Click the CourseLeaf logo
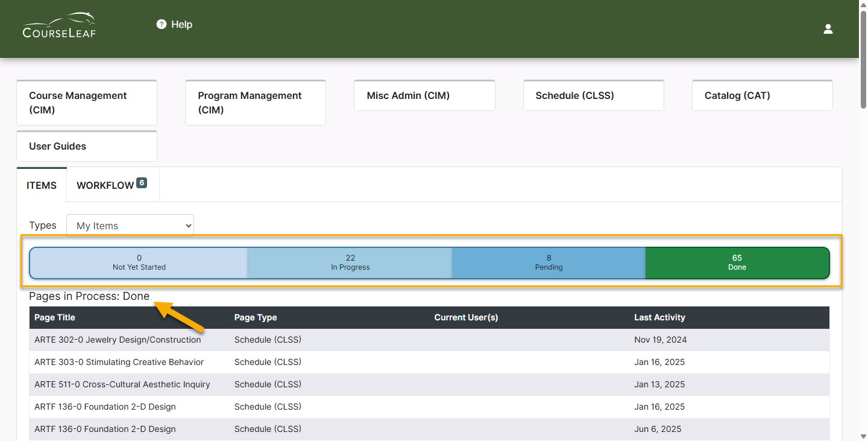This screenshot has height=441, width=868. [x=58, y=25]
